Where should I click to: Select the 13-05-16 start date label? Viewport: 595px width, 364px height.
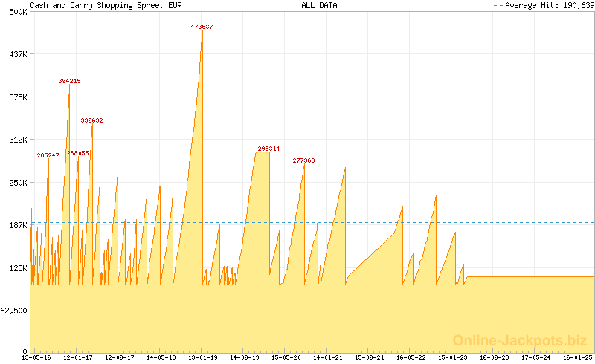[x=36, y=357]
